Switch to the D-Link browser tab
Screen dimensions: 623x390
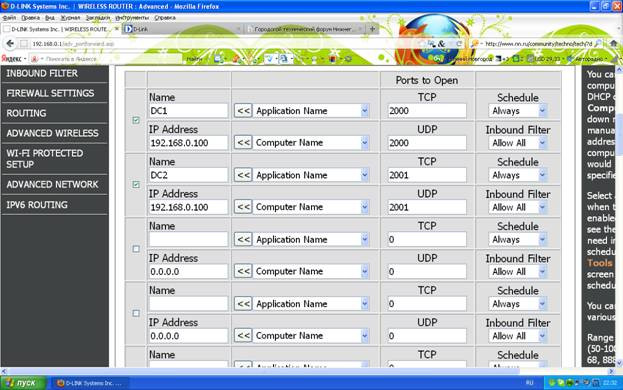[182, 29]
